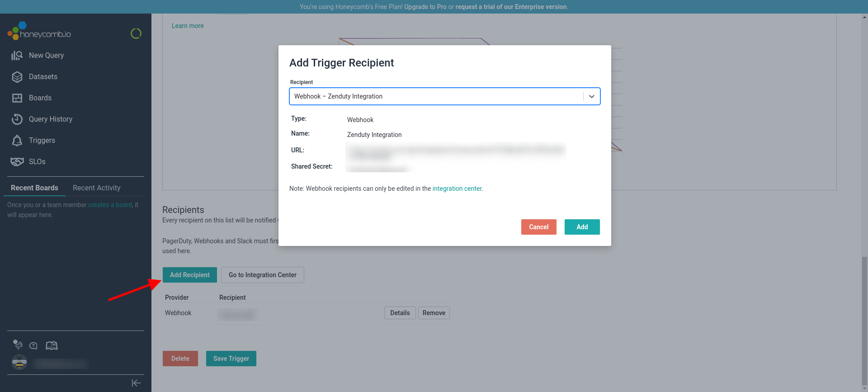Click the scrollbar up arrow

pyautogui.click(x=864, y=17)
